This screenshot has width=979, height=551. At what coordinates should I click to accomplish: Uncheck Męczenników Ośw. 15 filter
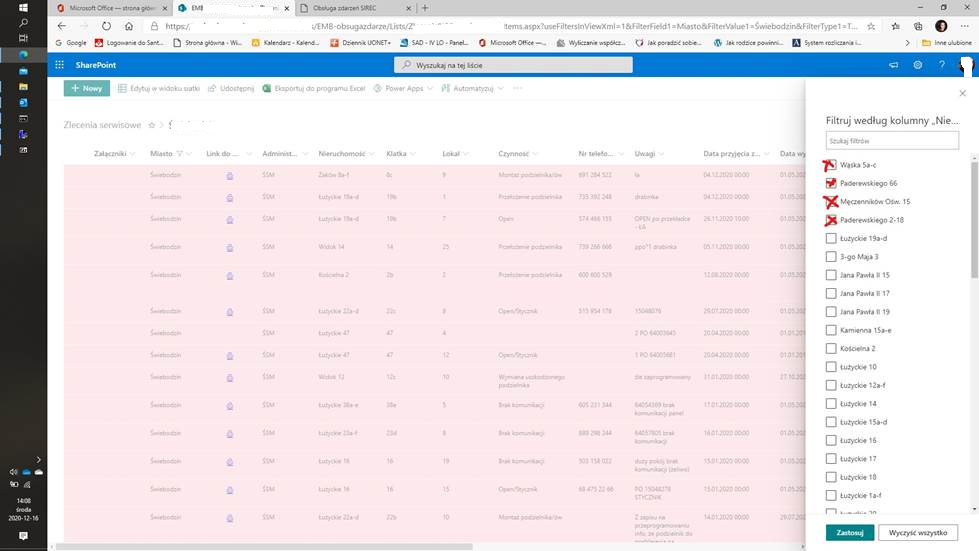[830, 202]
